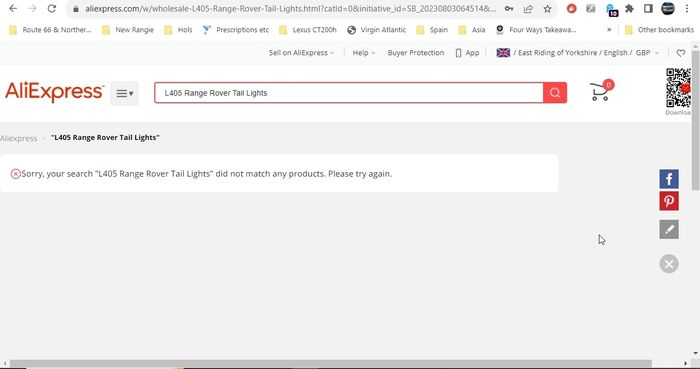The image size is (700, 369).
Task: Open the Buyer Protection link
Action: pos(416,53)
